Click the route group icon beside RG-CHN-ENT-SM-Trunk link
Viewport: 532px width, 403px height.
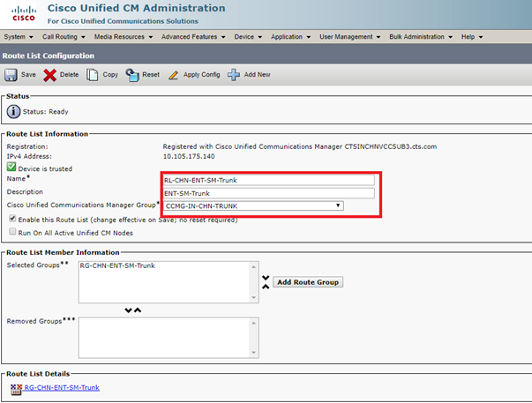(x=16, y=389)
